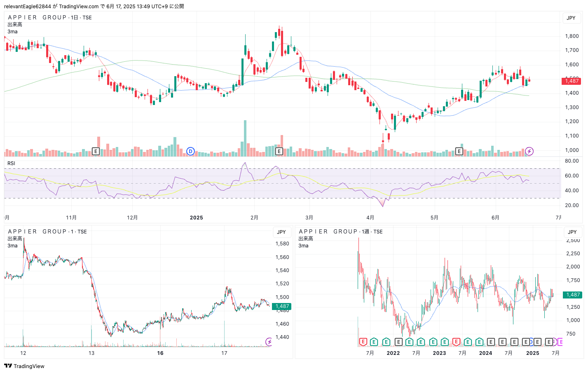Click the 11月 label on daily time axis

(x=71, y=217)
